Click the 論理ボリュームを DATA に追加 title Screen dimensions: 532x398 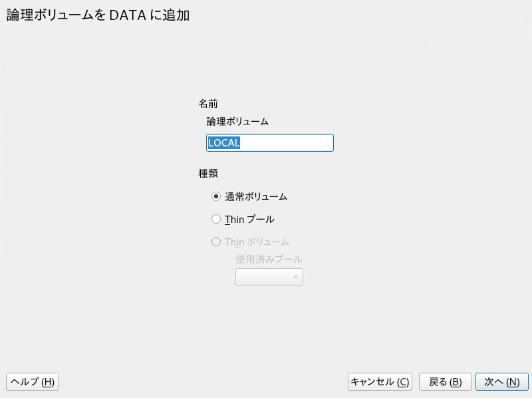click(98, 15)
